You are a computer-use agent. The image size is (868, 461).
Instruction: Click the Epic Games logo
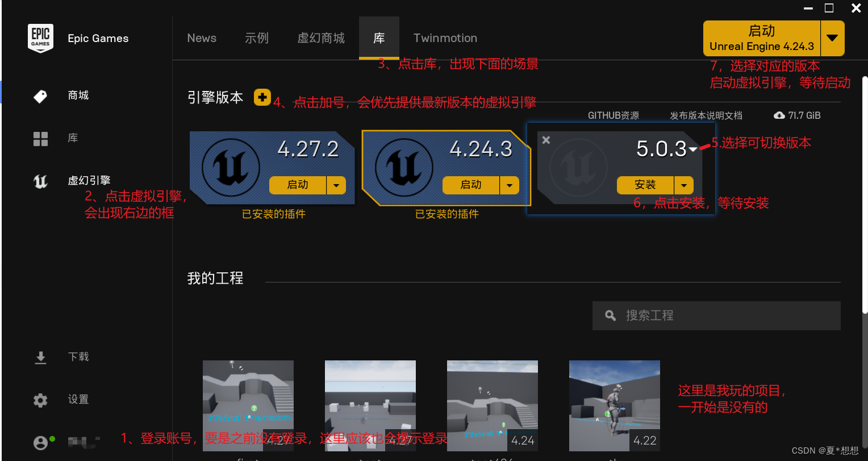point(40,38)
